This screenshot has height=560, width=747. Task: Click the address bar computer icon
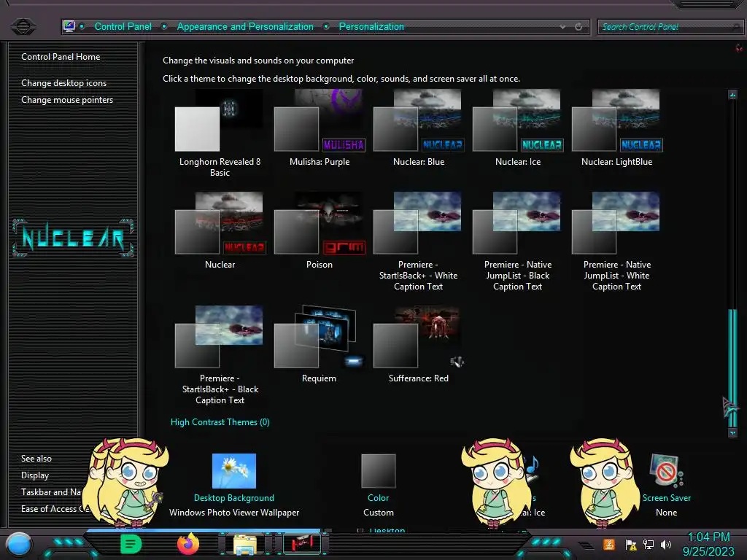click(69, 26)
